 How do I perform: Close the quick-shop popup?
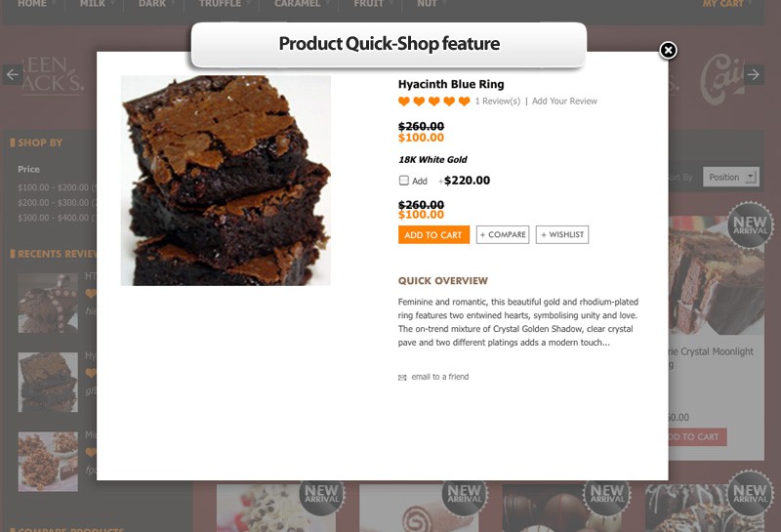pyautogui.click(x=668, y=51)
